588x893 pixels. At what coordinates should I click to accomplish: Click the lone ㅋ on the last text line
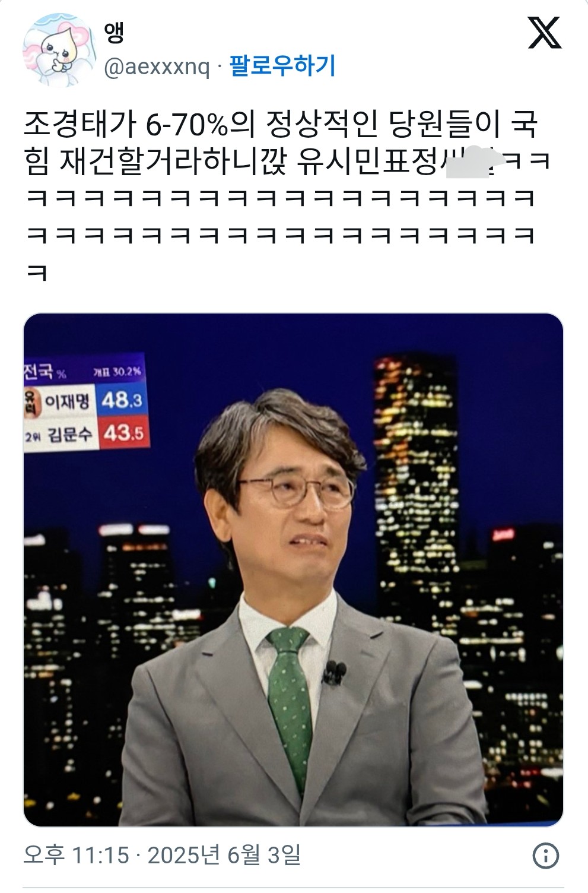coord(37,273)
